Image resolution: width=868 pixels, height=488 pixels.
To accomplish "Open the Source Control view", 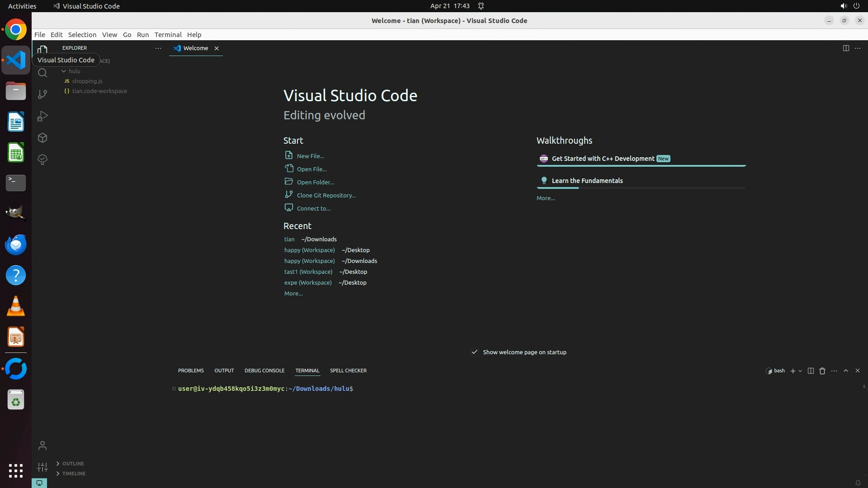I will 42,94.
